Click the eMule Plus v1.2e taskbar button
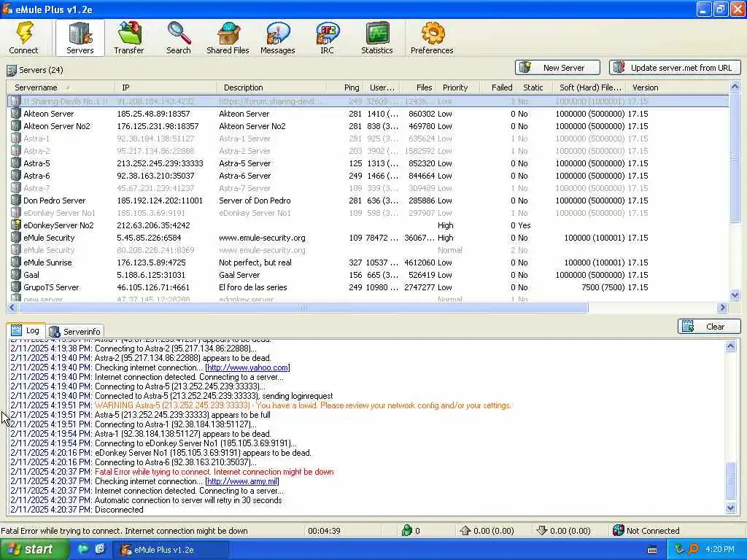This screenshot has height=560, width=747. pos(171,550)
